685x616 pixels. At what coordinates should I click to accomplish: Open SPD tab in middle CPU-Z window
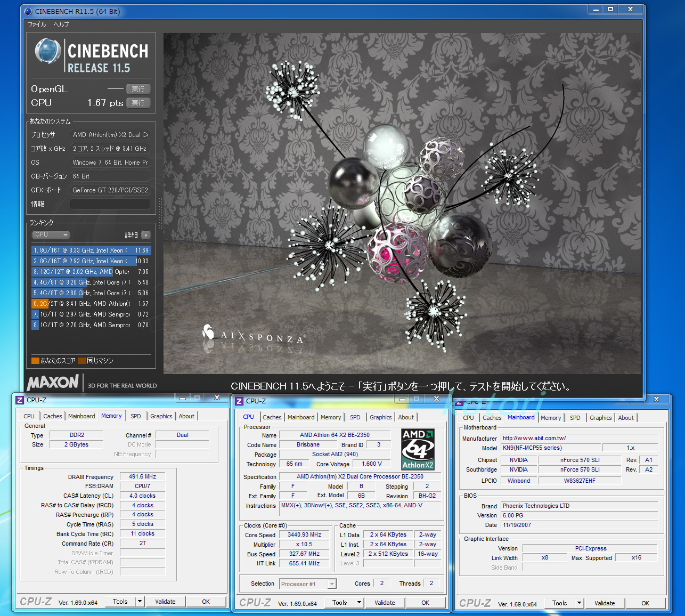(355, 417)
